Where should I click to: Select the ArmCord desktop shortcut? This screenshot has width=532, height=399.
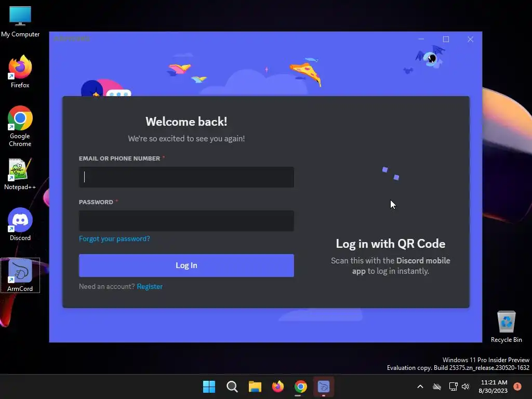(20, 275)
